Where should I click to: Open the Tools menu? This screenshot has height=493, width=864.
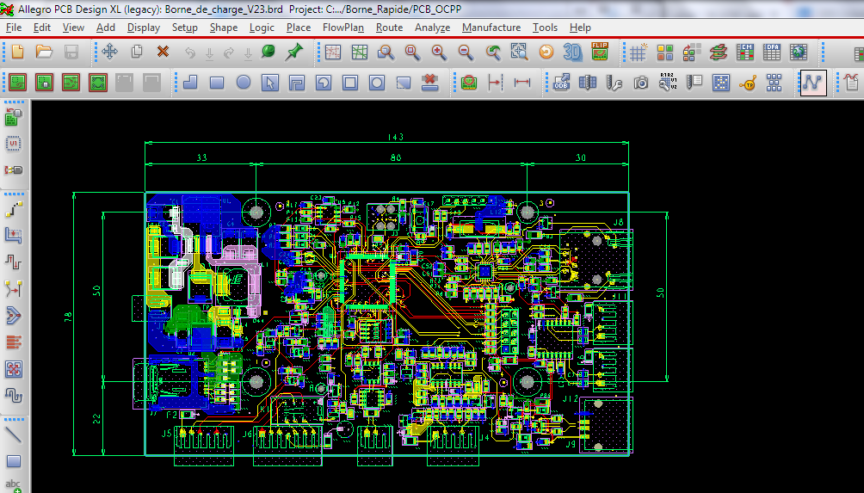545,28
